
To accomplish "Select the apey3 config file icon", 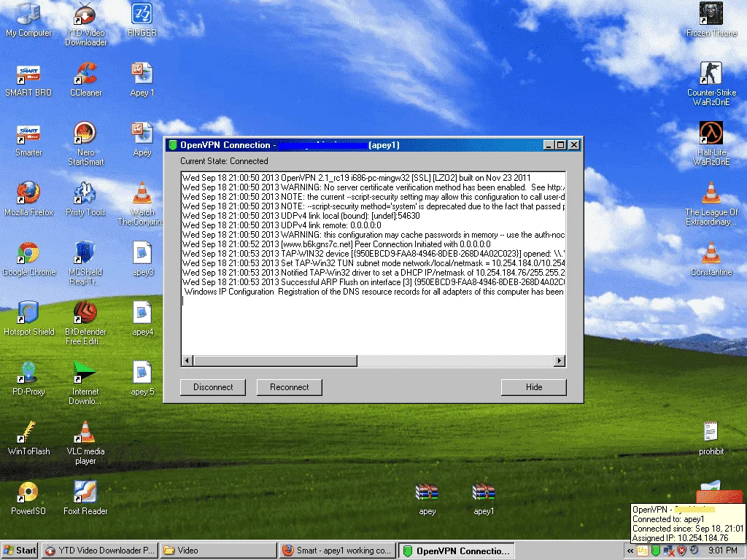I will (x=142, y=260).
